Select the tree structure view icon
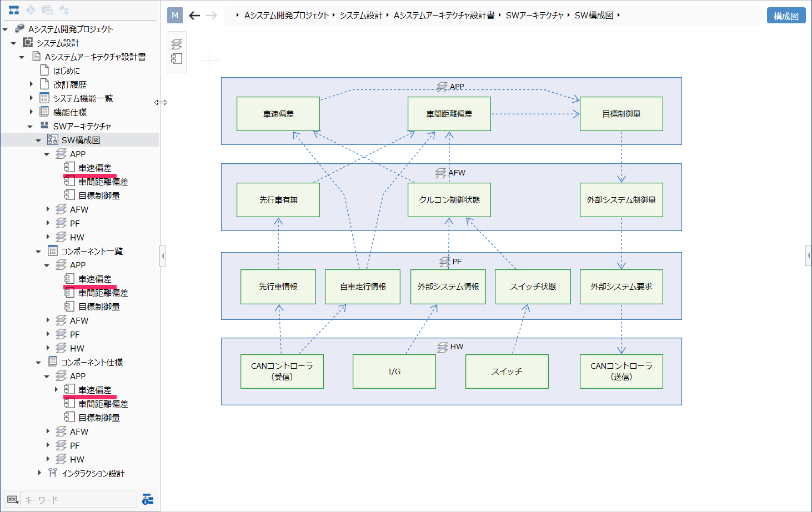812x512 pixels. [14, 10]
